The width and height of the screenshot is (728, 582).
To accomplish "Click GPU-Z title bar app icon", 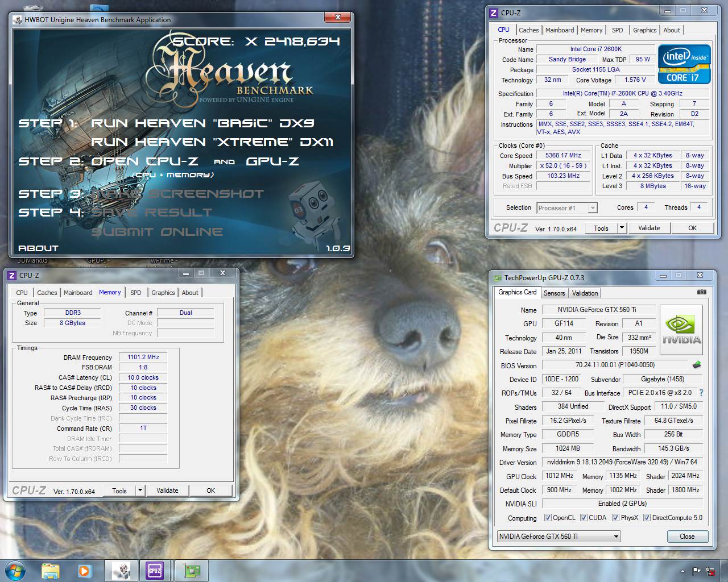I will pyautogui.click(x=498, y=278).
